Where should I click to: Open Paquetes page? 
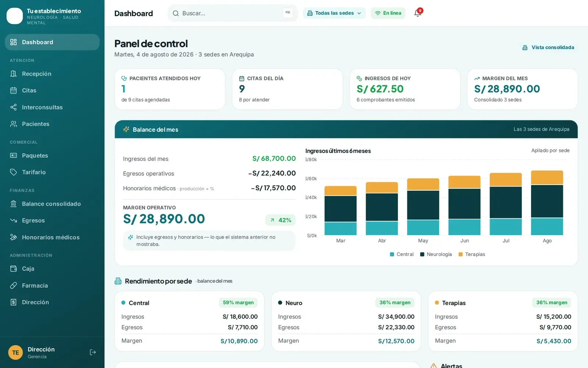tap(52, 156)
